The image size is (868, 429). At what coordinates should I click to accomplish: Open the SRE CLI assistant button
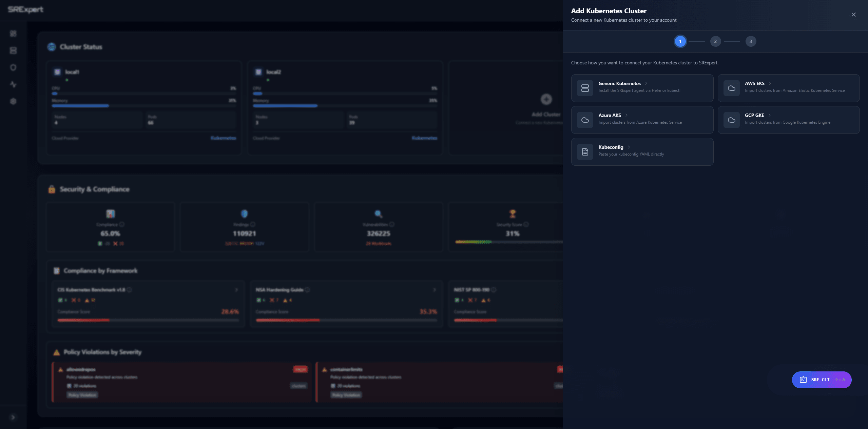tap(821, 380)
